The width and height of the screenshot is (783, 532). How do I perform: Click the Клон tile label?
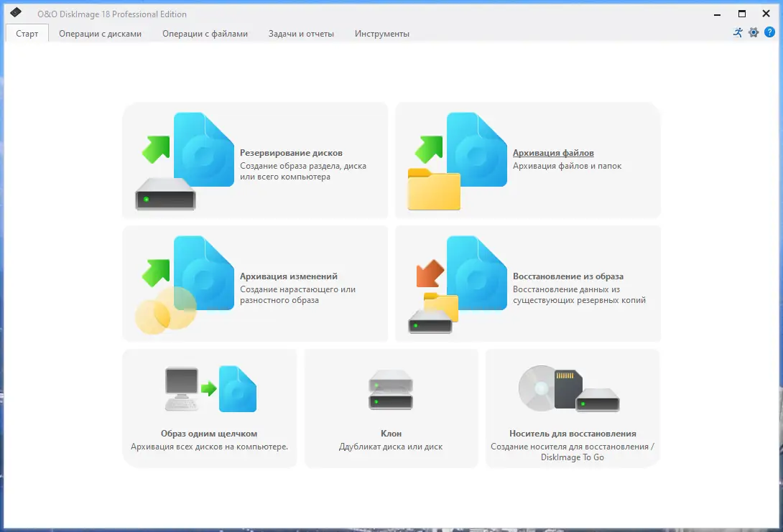pos(390,434)
